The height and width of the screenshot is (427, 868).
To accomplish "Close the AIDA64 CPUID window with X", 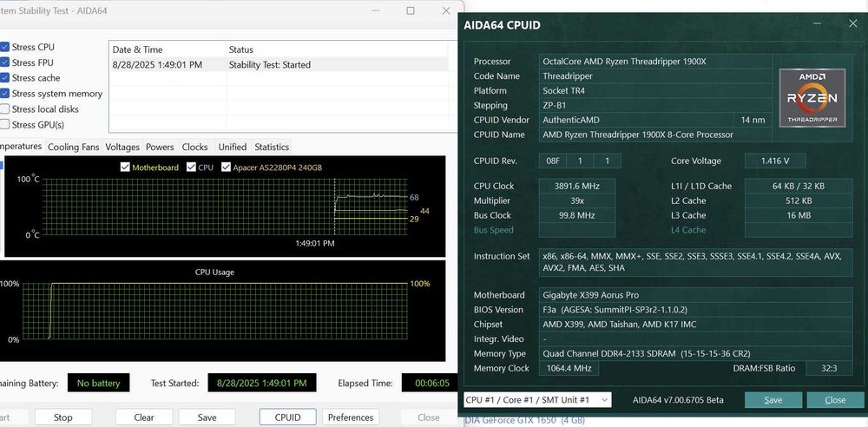I will 852,23.
